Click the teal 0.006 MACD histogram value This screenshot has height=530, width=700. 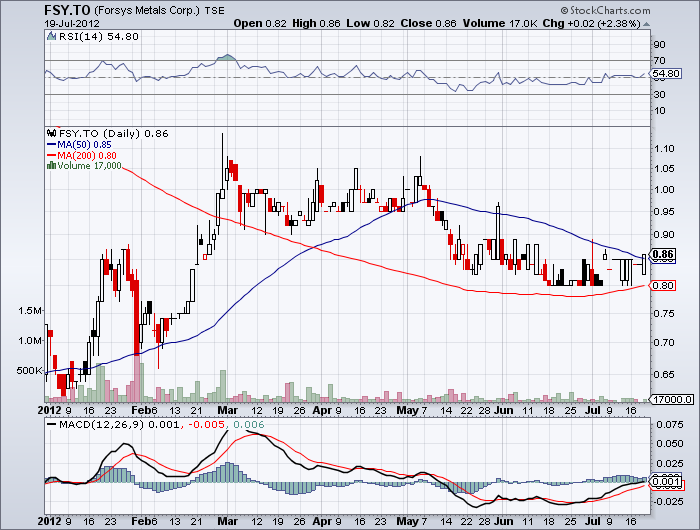pyautogui.click(x=249, y=424)
